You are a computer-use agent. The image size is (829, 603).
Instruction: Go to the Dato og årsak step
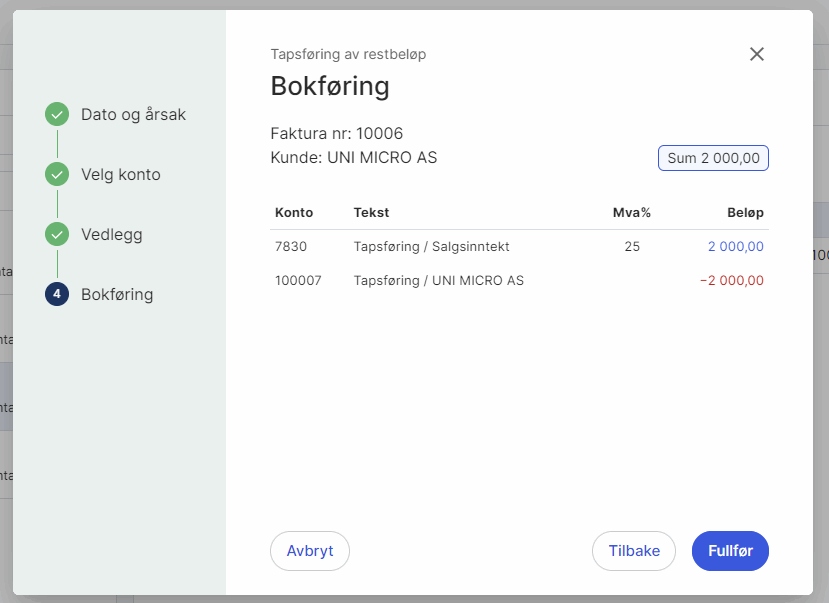click(133, 114)
